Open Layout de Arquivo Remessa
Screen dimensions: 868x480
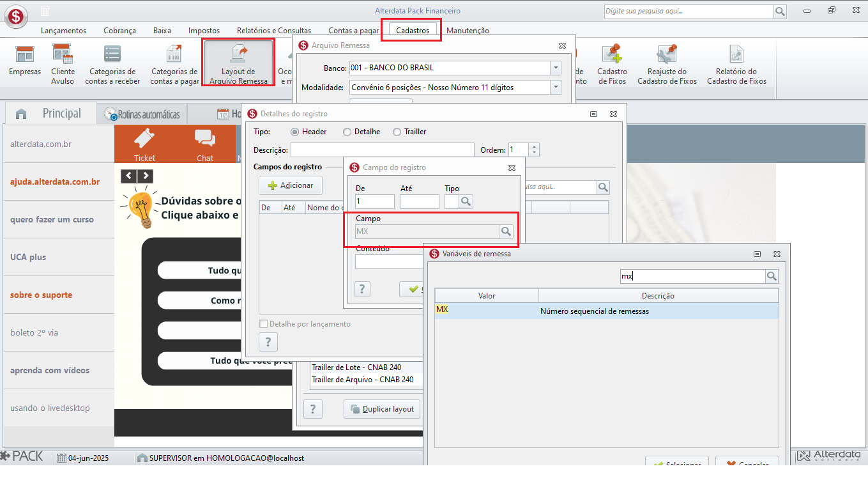(x=238, y=64)
